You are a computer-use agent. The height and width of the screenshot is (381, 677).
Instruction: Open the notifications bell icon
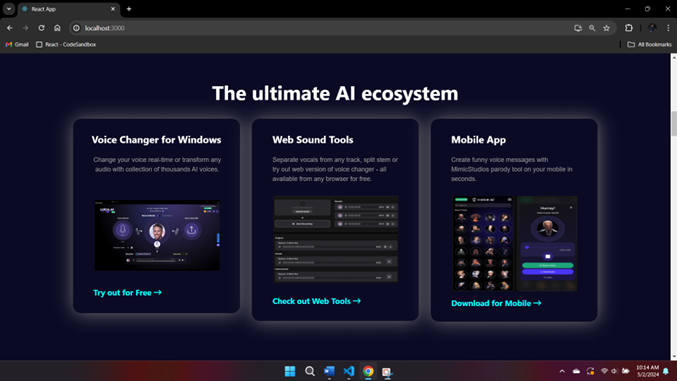click(666, 371)
